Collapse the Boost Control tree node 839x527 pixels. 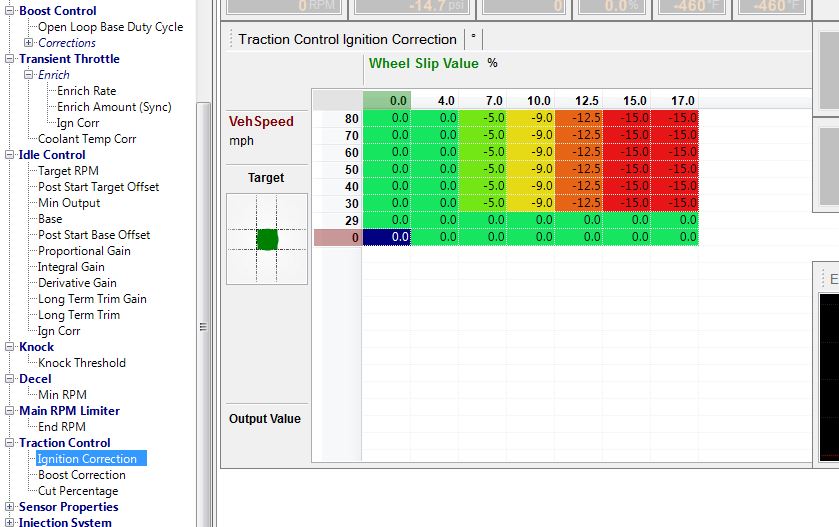(x=9, y=11)
